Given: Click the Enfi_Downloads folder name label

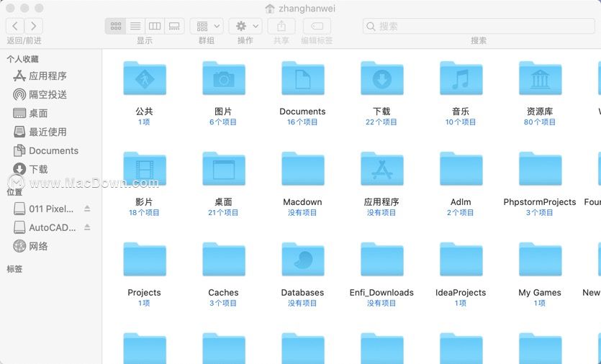Looking at the screenshot, I should tap(381, 293).
